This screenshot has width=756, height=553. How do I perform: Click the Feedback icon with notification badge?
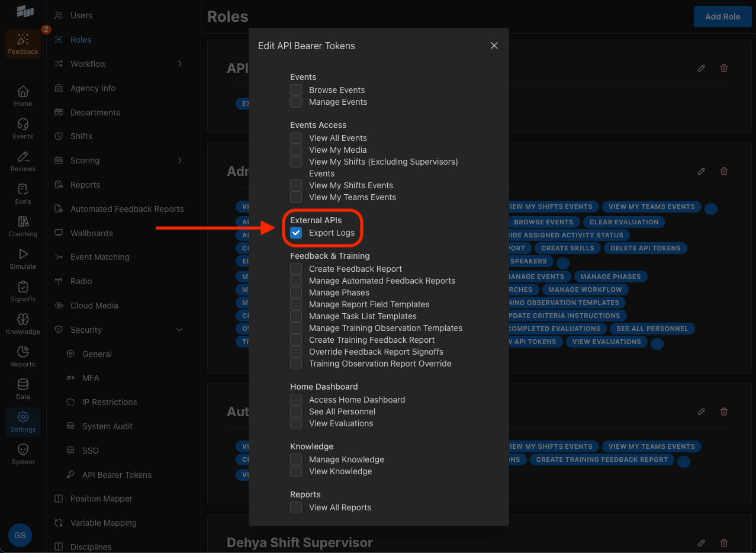(x=22, y=43)
